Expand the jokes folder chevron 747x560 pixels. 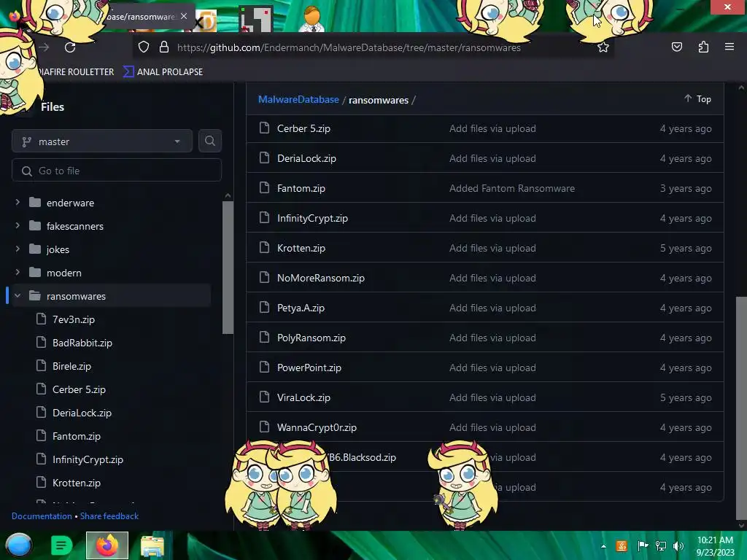(18, 249)
